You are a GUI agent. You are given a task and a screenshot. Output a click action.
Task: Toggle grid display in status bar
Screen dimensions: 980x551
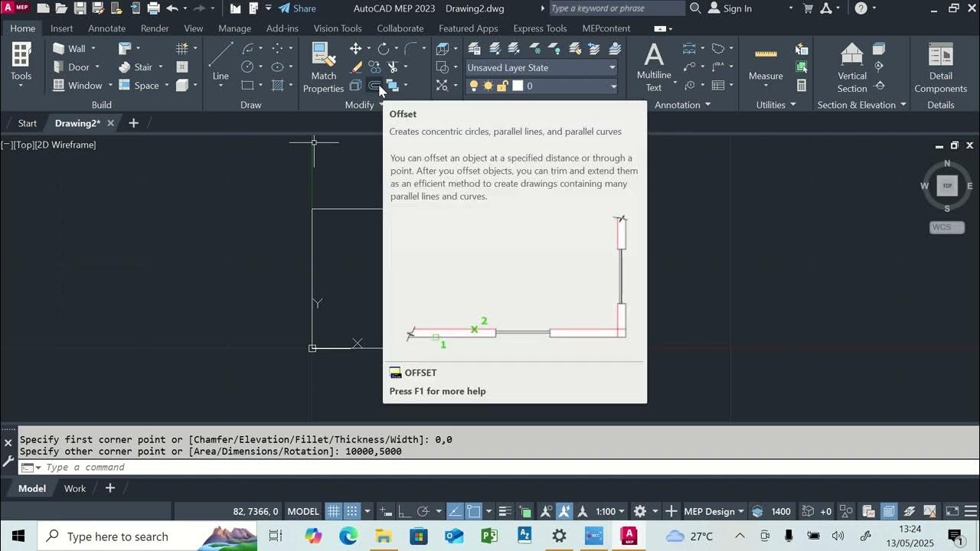334,510
